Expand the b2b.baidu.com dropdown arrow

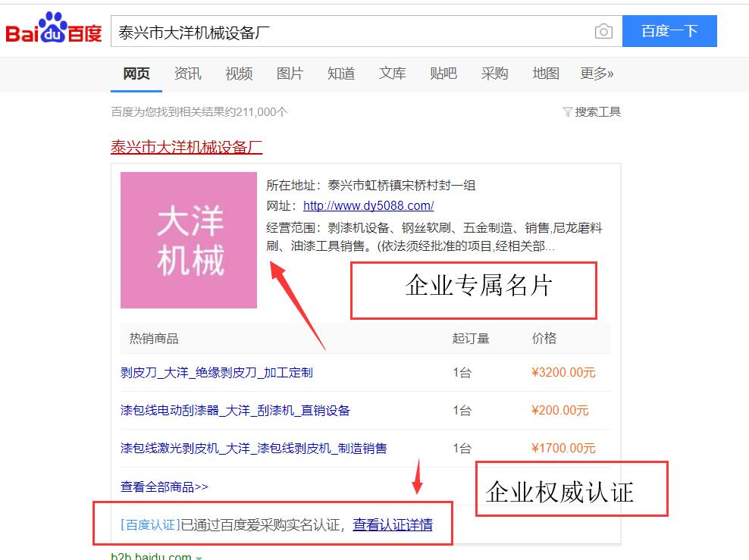coord(199,558)
